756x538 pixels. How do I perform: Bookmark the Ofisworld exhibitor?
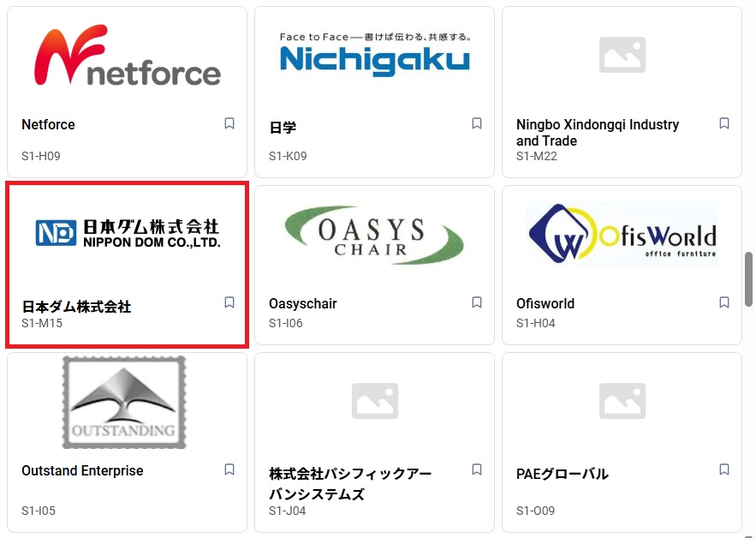[724, 302]
